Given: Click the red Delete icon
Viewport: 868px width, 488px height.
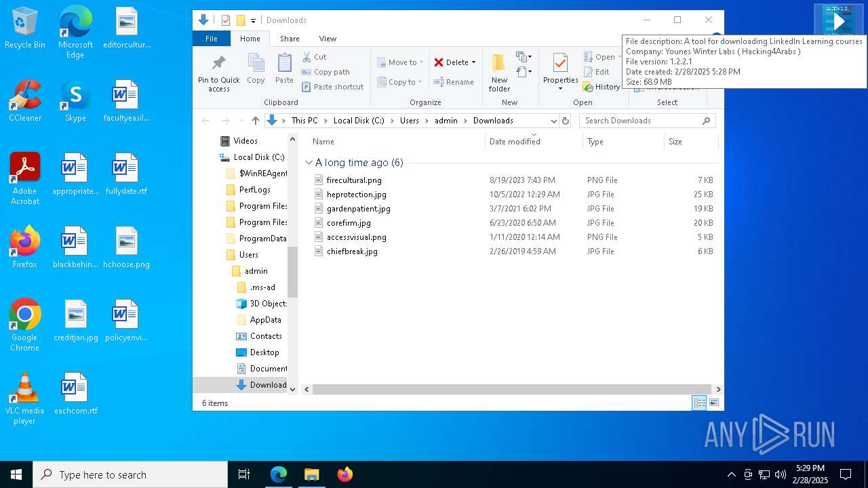Looking at the screenshot, I should (439, 62).
